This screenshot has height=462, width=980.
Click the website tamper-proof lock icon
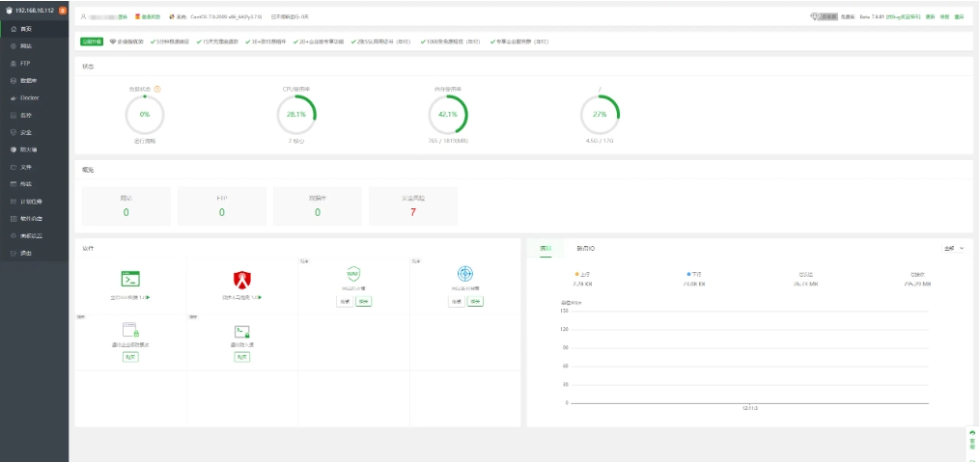(x=130, y=331)
